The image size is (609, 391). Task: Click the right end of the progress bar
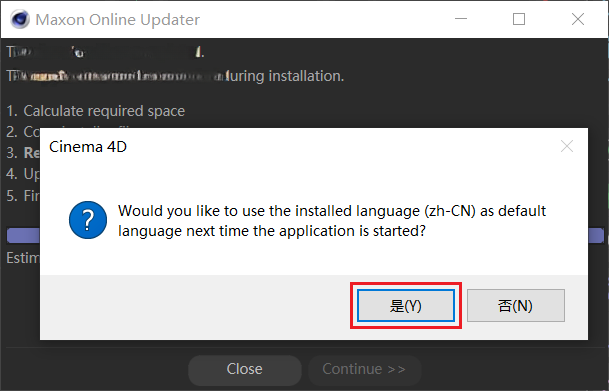click(x=596, y=235)
